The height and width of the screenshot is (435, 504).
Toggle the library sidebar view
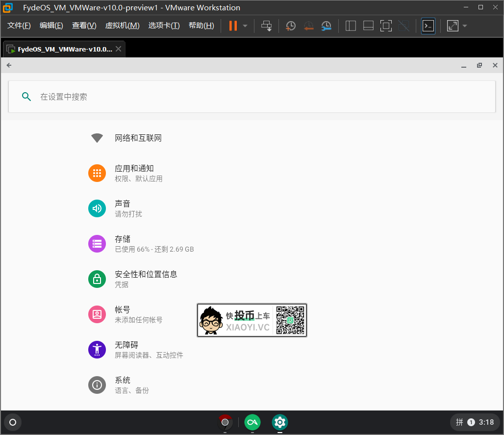351,26
